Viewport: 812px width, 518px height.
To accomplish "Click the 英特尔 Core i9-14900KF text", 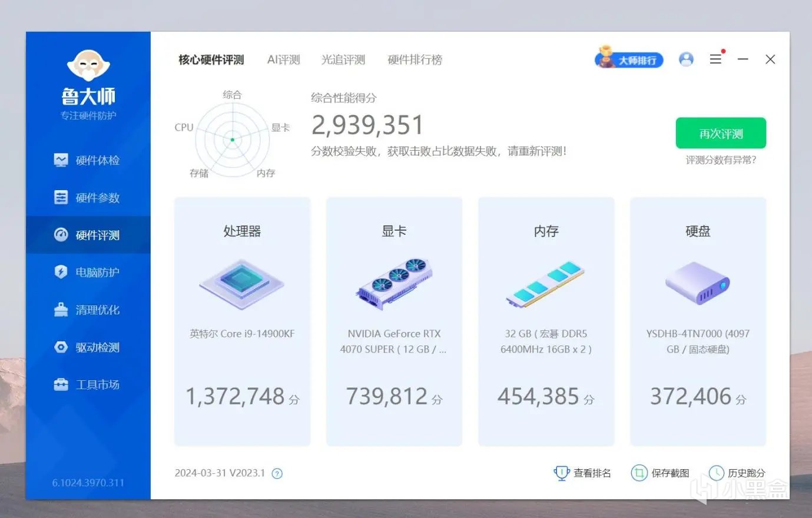I will (x=242, y=334).
